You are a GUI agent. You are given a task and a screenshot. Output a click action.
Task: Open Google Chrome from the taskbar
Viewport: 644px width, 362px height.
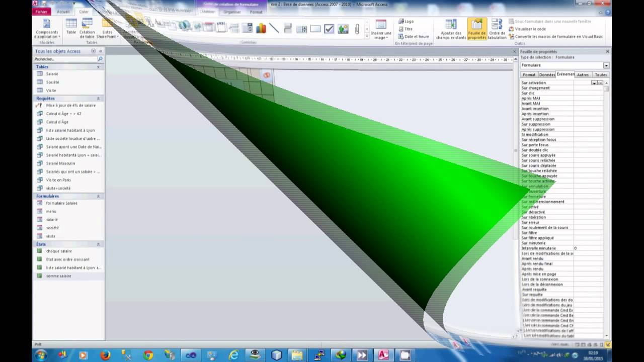pyautogui.click(x=148, y=355)
